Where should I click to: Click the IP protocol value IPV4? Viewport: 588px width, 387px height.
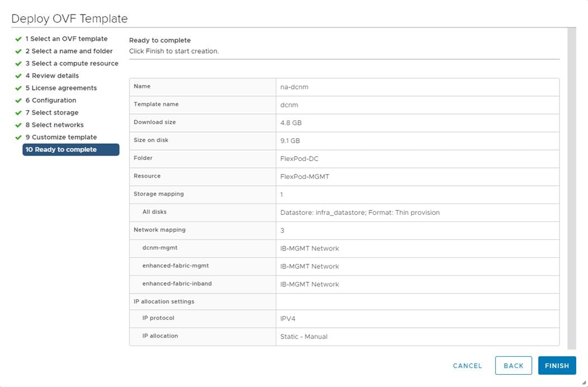(288, 319)
